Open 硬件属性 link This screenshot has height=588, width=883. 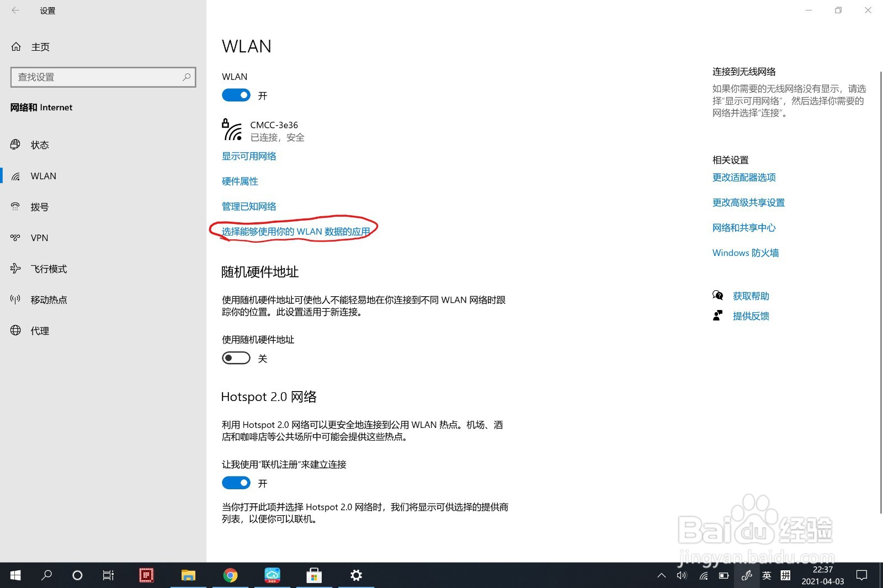point(240,181)
